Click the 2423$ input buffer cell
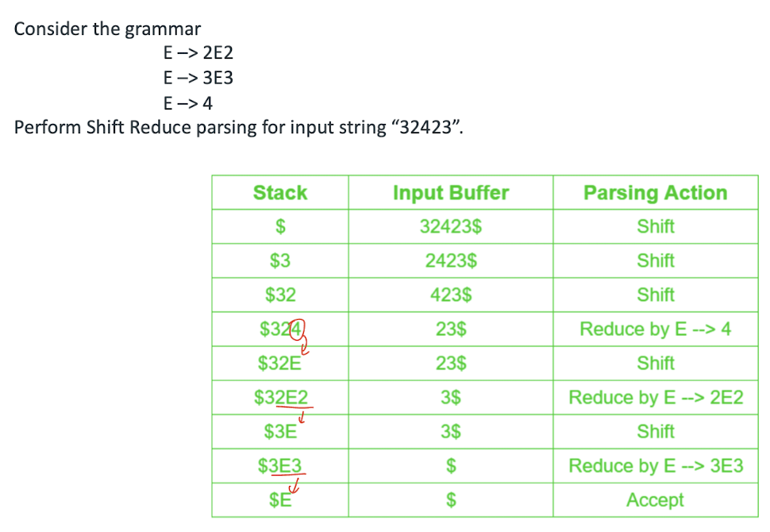The height and width of the screenshot is (532, 770). [x=450, y=261]
